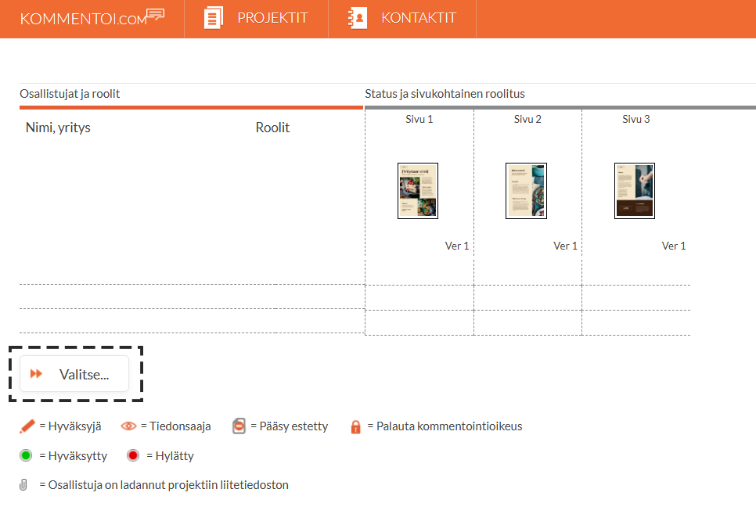Image resolution: width=756 pixels, height=532 pixels.
Task: Click the Projektit document icon
Action: [213, 18]
